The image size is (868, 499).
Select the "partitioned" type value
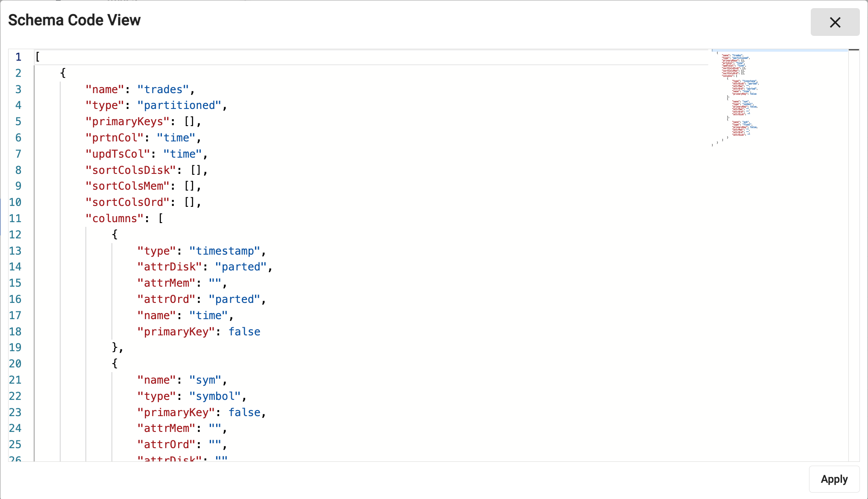click(179, 105)
